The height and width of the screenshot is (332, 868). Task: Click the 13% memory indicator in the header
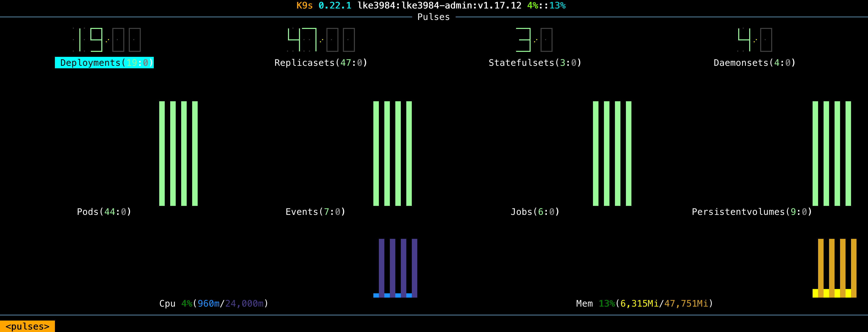[x=558, y=5]
